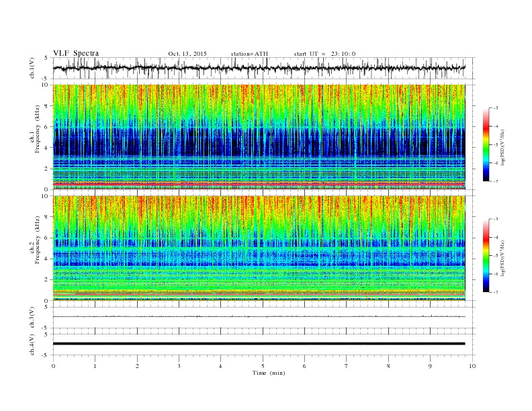Click the "4" minute time-axis tick label

pyautogui.click(x=220, y=366)
